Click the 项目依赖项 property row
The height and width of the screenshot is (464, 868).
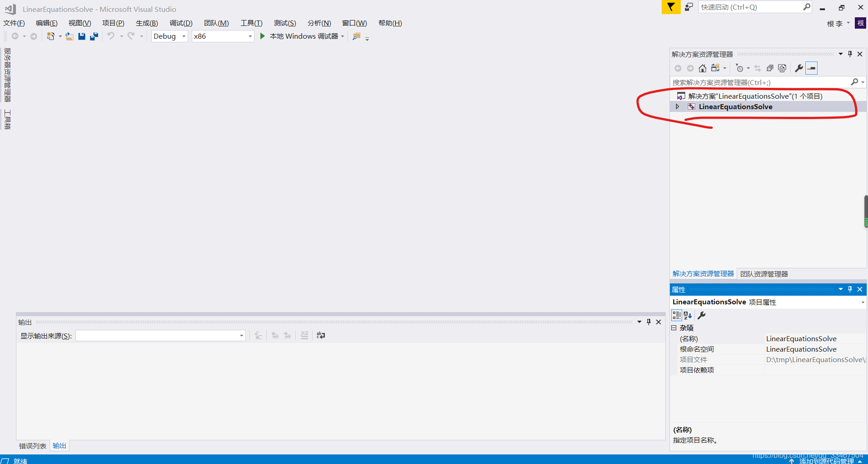pos(768,370)
